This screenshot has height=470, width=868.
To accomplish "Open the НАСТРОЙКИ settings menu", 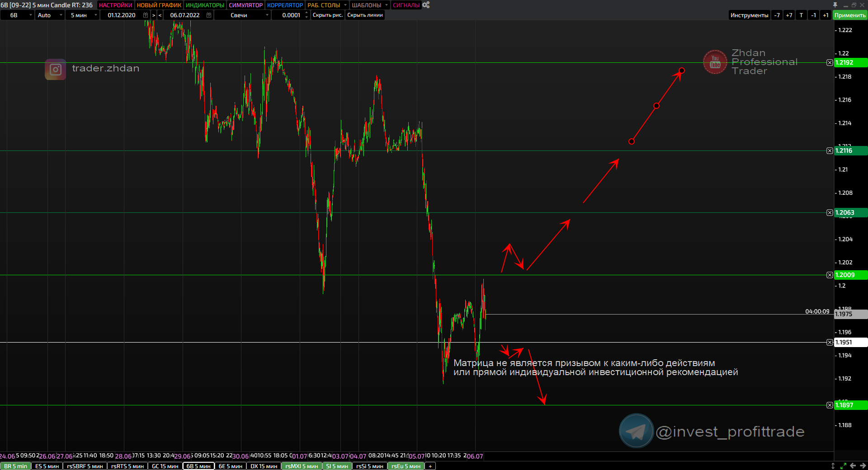I will (x=115, y=5).
